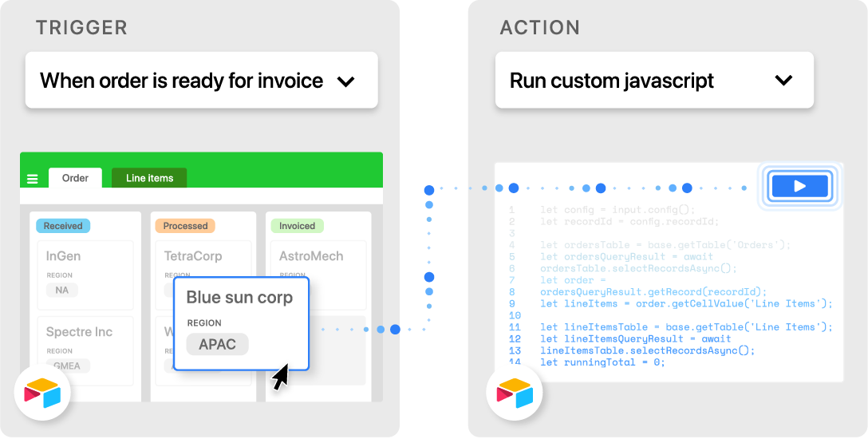The image size is (868, 439).
Task: Expand the 'Run custom javascript' action dropdown
Action: [654, 81]
